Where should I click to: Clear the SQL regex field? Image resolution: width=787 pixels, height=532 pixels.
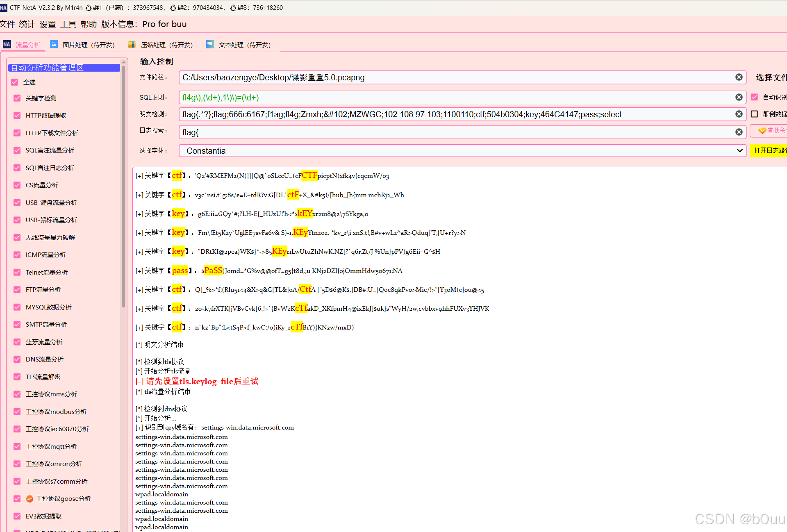tap(739, 97)
